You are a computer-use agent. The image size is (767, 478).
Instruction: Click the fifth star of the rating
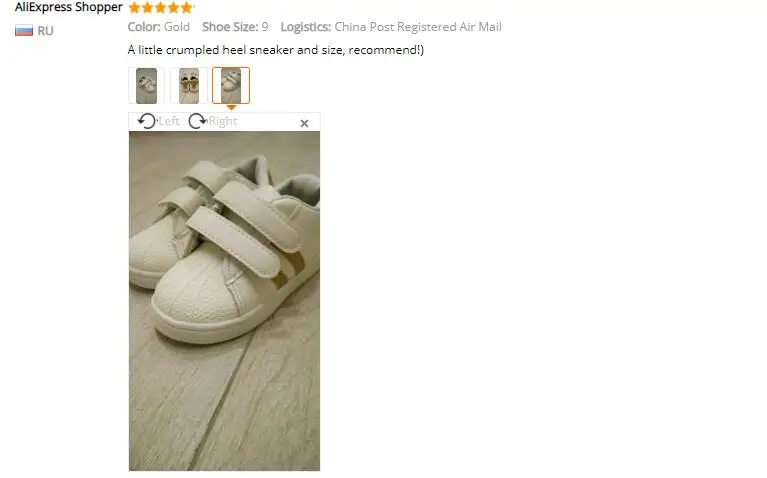pyautogui.click(x=186, y=7)
